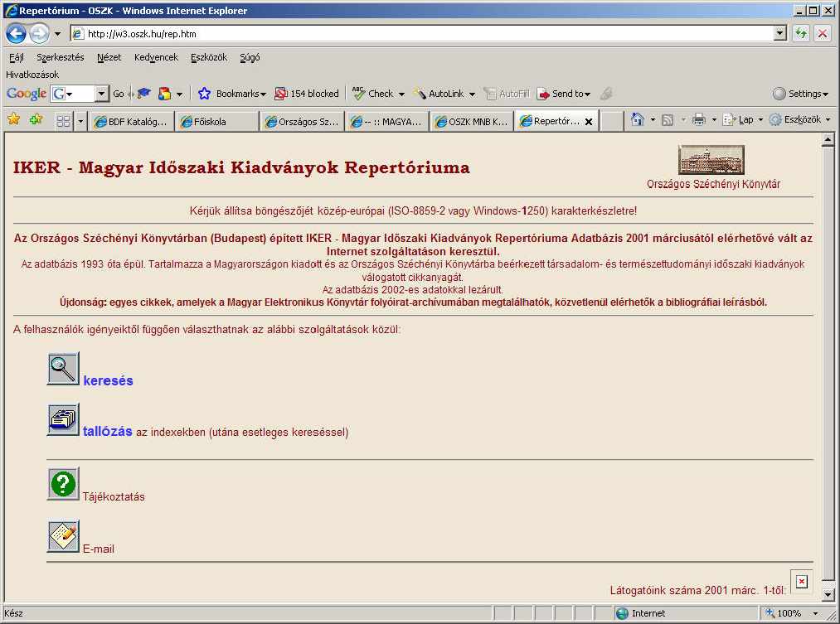Screen dimensions: 840x624
Task: Click the Refresh page icon
Action: (801, 34)
